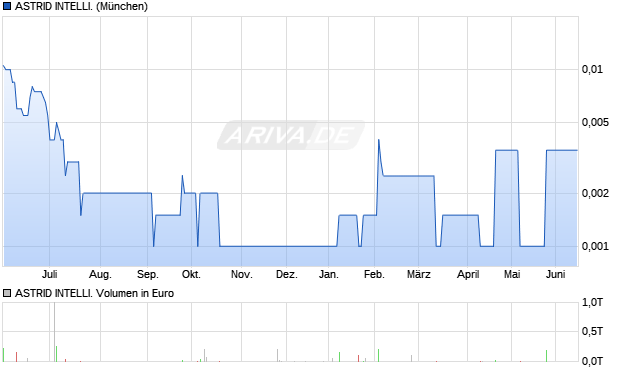Click the 0,01 price axis label
The height and width of the screenshot is (371, 620).
[x=592, y=70]
